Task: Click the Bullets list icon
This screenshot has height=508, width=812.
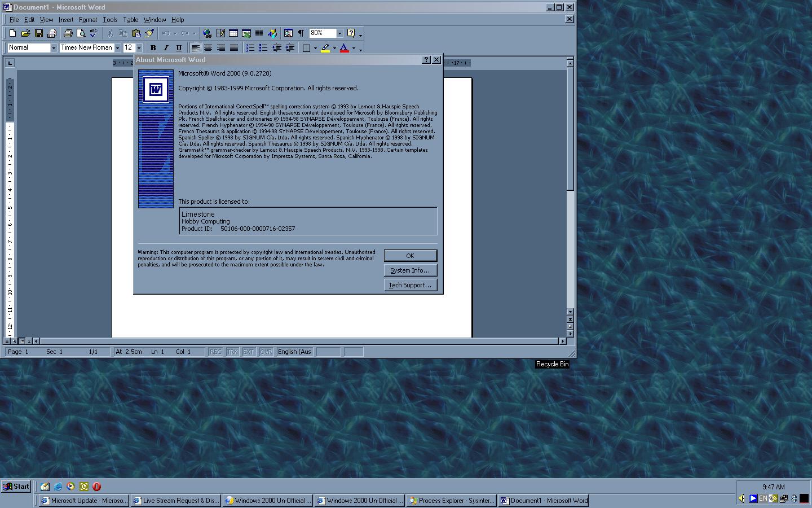Action: tap(263, 48)
